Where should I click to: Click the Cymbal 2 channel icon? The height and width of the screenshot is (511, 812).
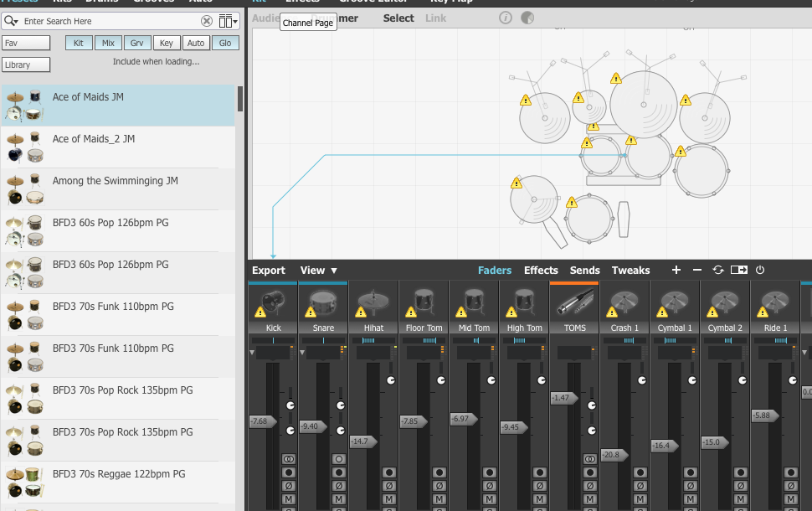coord(725,302)
